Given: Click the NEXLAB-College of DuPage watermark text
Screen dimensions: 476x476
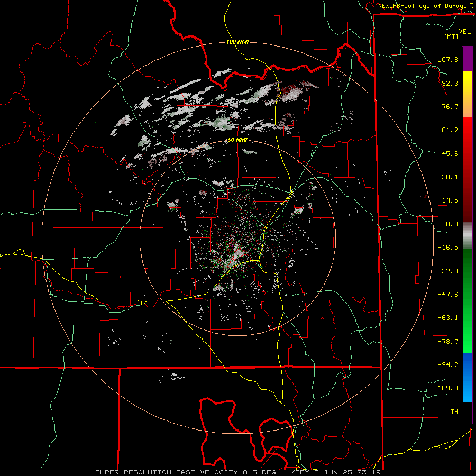Looking at the screenshot, I should tap(425, 6).
